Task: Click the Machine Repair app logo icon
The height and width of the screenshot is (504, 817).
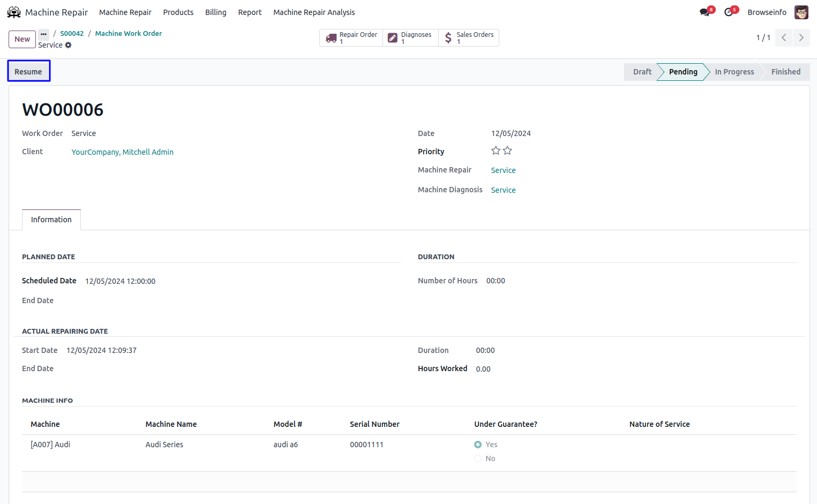Action: (14, 12)
